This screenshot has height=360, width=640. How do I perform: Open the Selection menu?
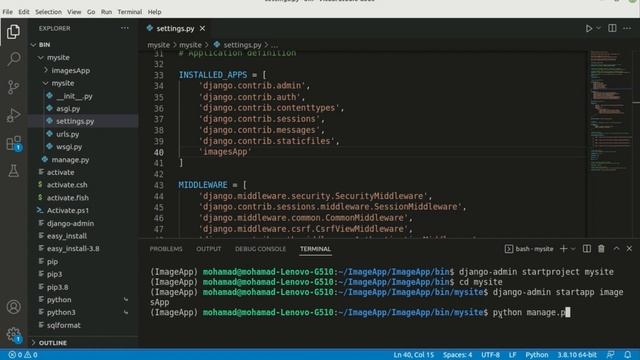click(x=48, y=12)
